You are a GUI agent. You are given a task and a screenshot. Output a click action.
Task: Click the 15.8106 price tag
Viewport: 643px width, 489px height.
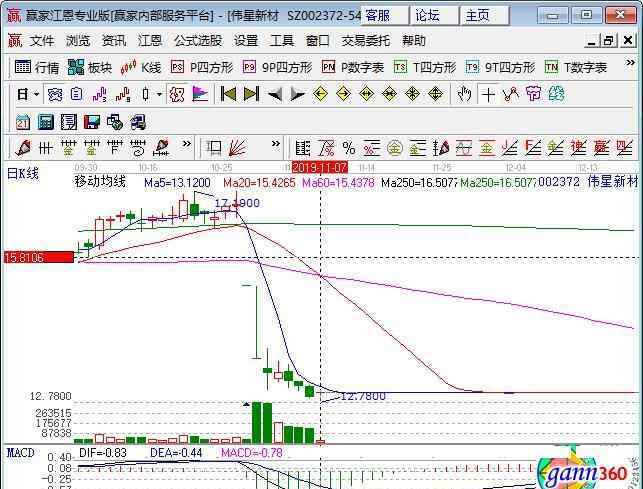39,258
